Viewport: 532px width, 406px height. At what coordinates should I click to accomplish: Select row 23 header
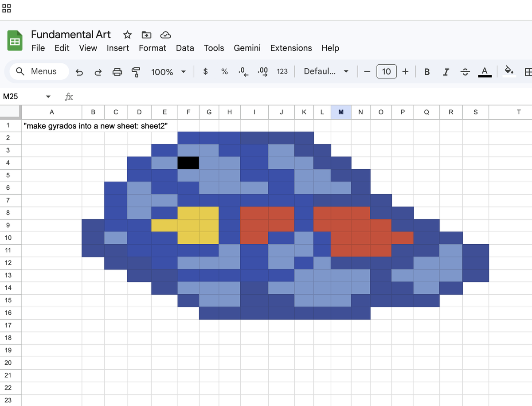(11, 400)
